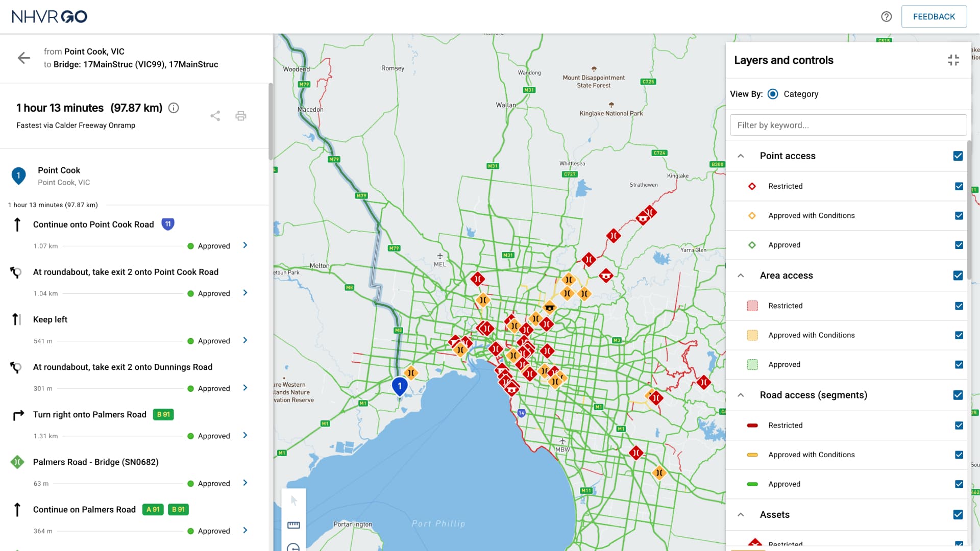Screen dimensions: 980x551
Task: Click the Point access Approved green diamond legend icon
Action: click(x=752, y=245)
